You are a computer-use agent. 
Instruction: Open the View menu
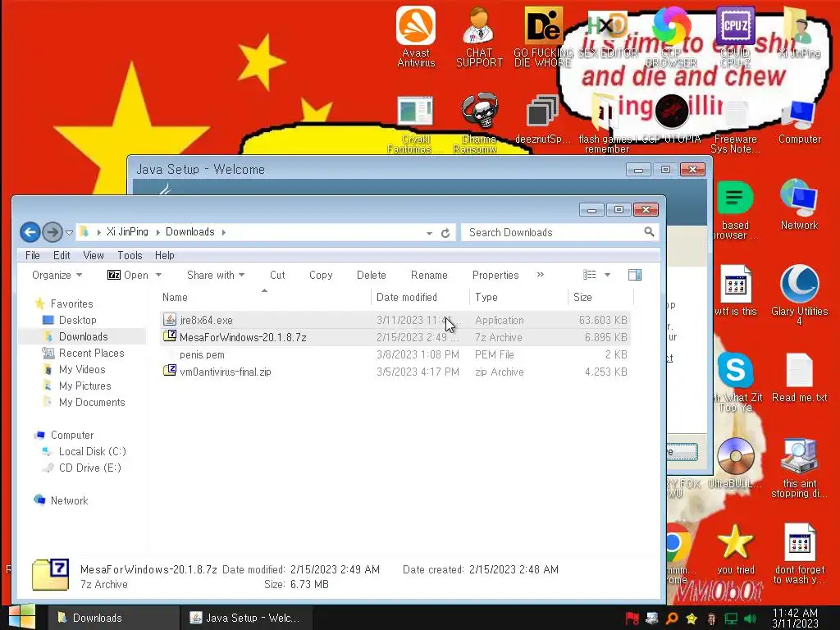pyautogui.click(x=94, y=256)
